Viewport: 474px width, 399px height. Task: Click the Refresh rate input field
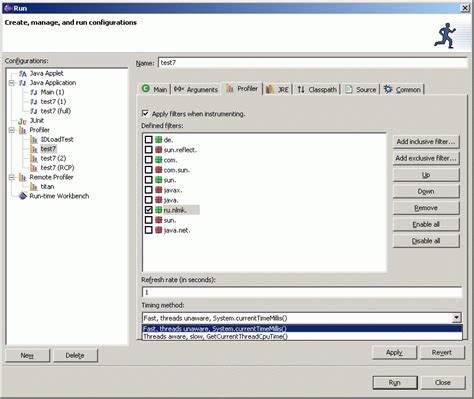302,292
